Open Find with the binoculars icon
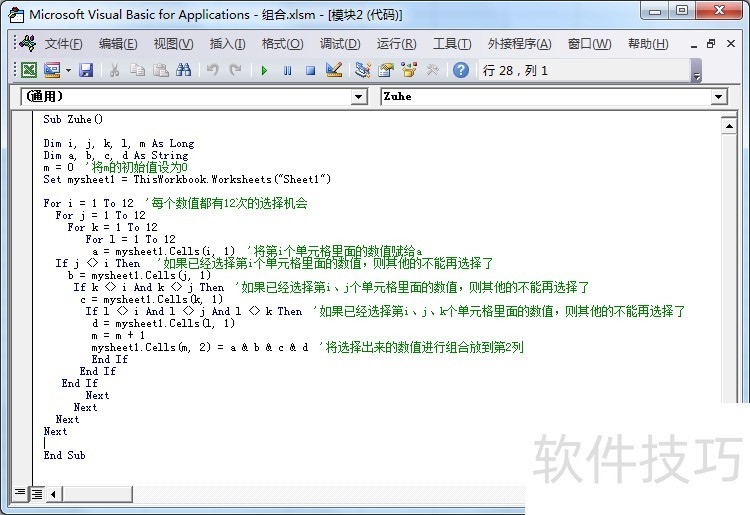750x515 pixels. click(183, 70)
